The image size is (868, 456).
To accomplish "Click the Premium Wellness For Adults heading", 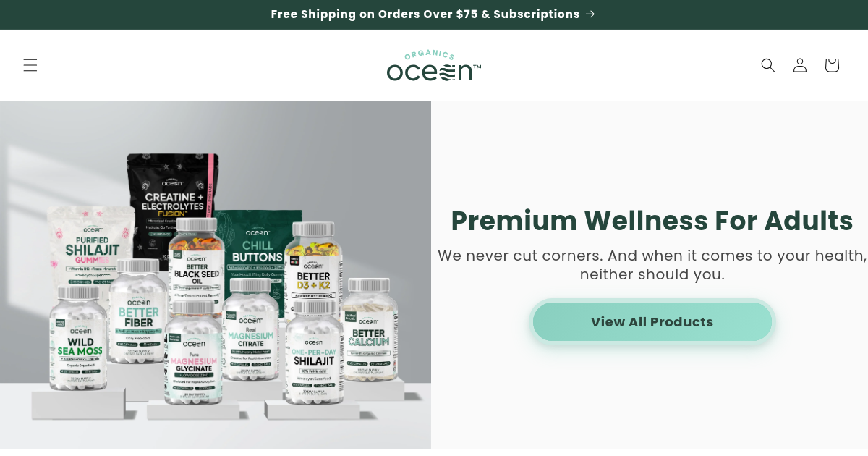I will click(x=652, y=221).
